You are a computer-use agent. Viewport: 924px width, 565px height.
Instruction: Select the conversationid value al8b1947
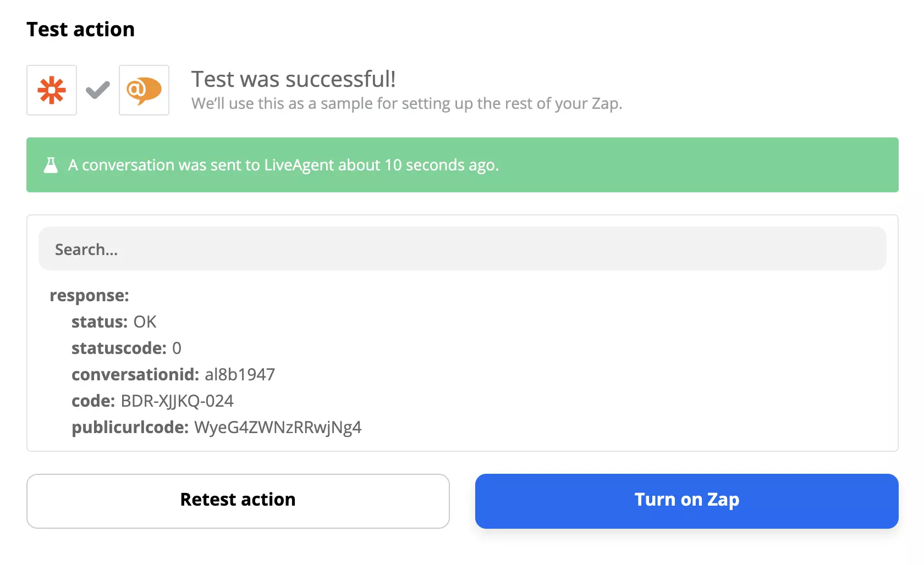[240, 374]
